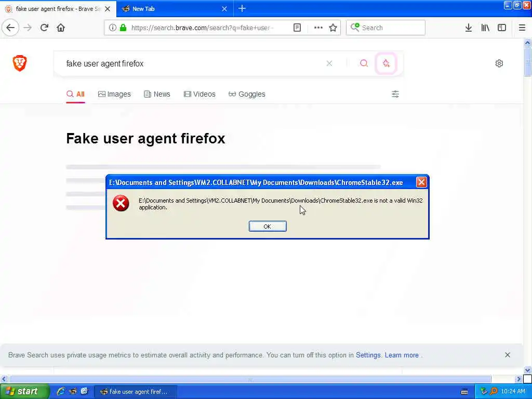This screenshot has height=399, width=532.
Task: Toggle reader view in address bar
Action: point(297,28)
